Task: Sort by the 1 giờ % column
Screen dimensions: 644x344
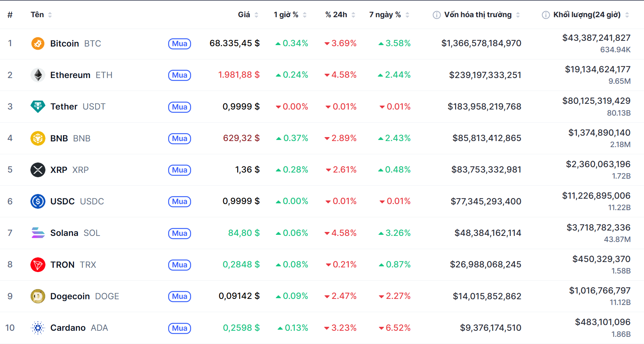Action: (286, 15)
